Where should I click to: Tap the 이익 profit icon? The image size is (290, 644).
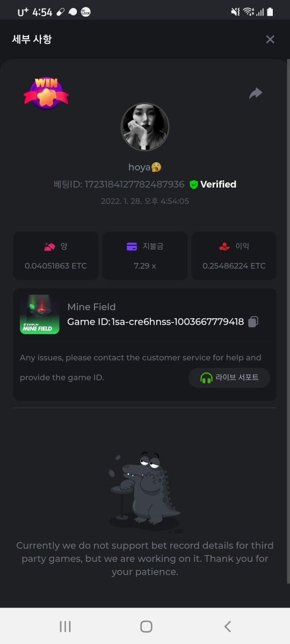click(x=224, y=247)
